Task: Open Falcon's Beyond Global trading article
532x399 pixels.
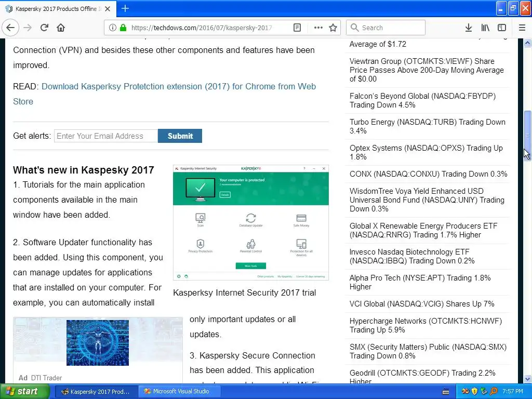Action: point(422,100)
